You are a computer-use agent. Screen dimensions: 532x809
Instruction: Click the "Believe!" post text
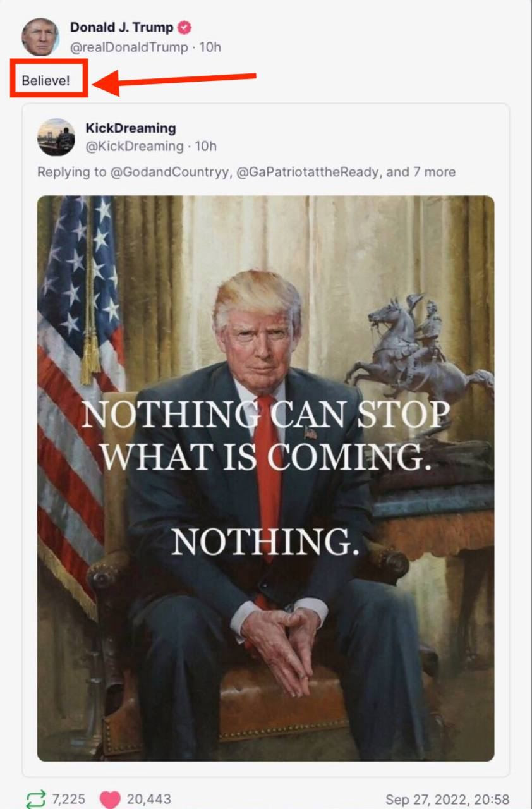tap(46, 81)
